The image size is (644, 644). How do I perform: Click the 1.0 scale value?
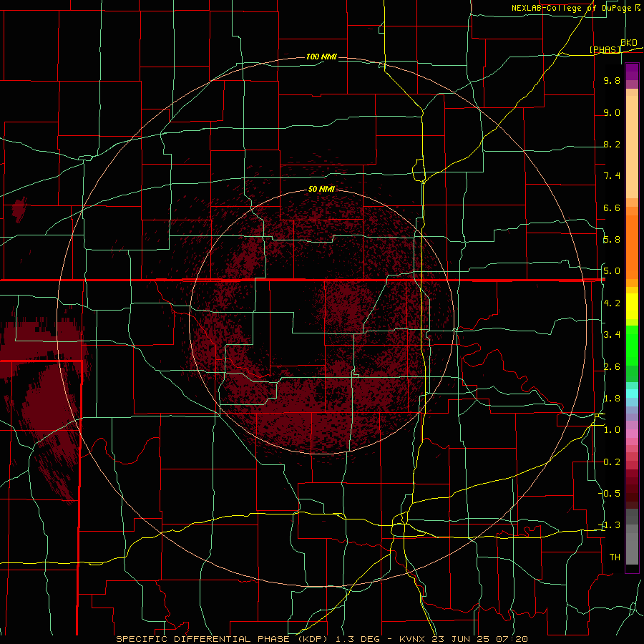click(612, 430)
